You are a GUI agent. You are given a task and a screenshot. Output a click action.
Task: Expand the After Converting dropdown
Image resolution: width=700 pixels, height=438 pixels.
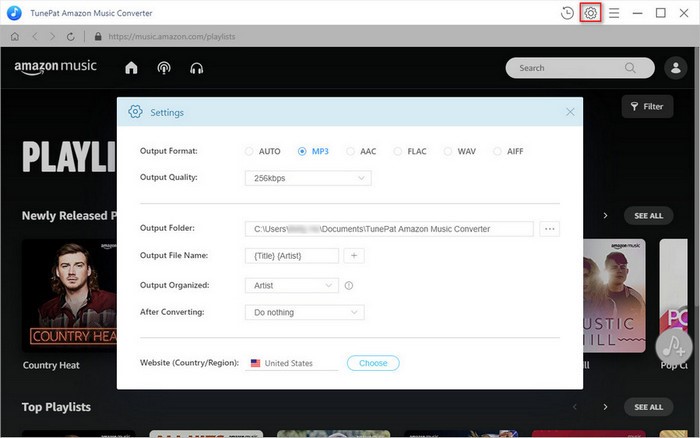[x=304, y=312]
